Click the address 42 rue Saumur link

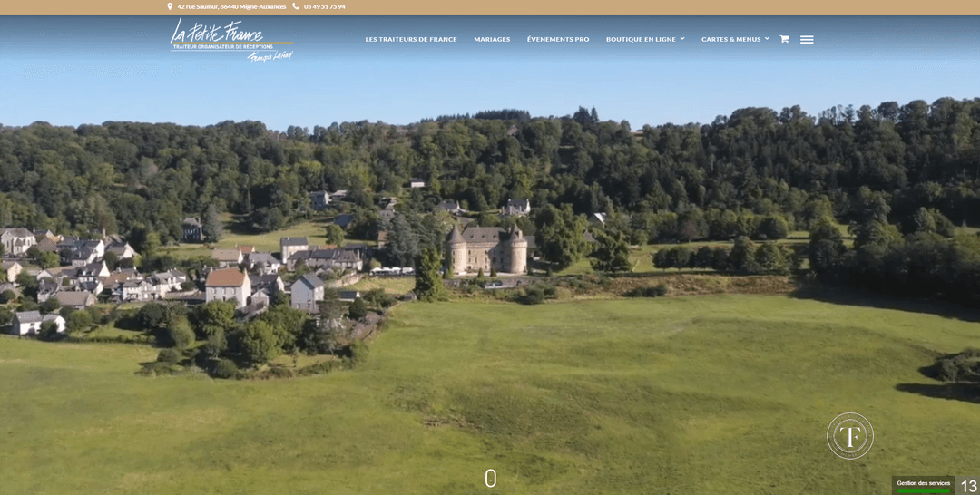(231, 6)
